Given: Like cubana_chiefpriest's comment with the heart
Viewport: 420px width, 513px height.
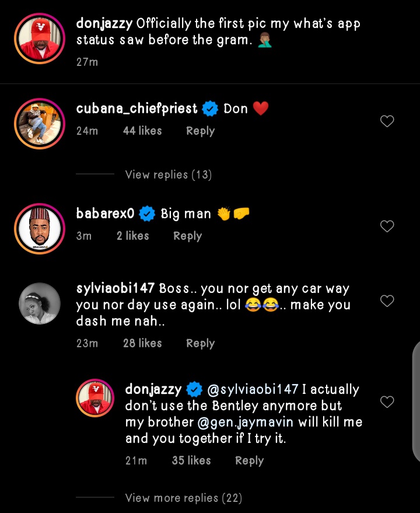Looking at the screenshot, I should click(387, 121).
